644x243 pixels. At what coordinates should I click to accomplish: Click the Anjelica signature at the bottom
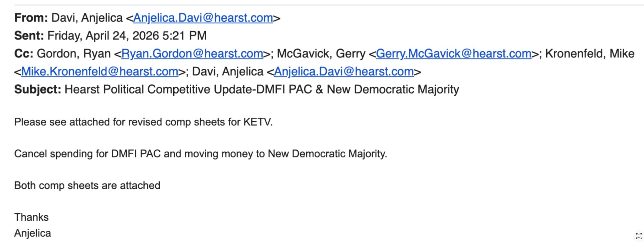32,233
